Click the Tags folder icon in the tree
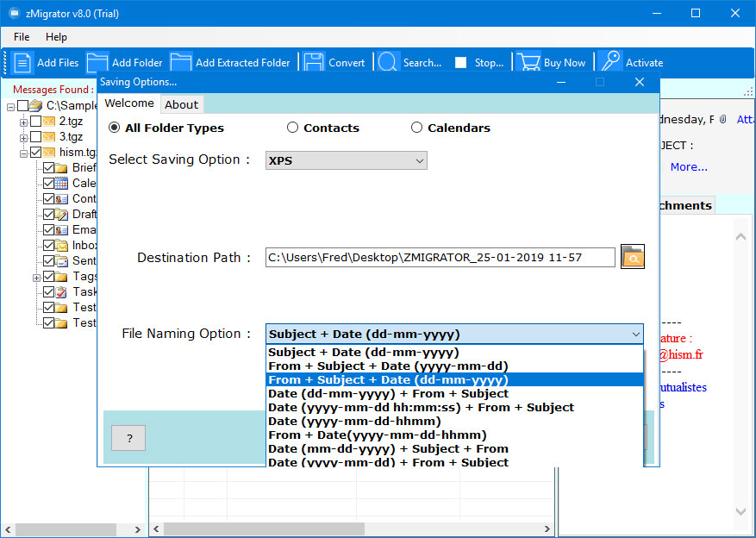Image resolution: width=756 pixels, height=538 pixels. tap(61, 276)
